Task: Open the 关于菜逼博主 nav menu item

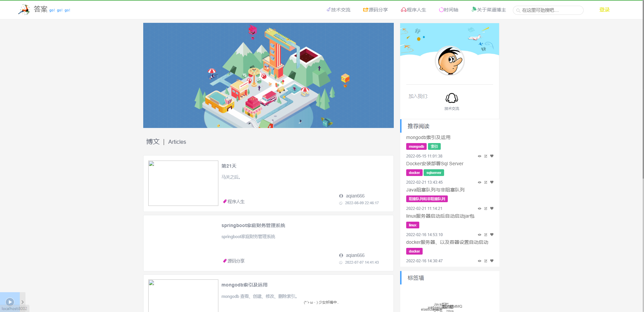Action: [x=489, y=10]
